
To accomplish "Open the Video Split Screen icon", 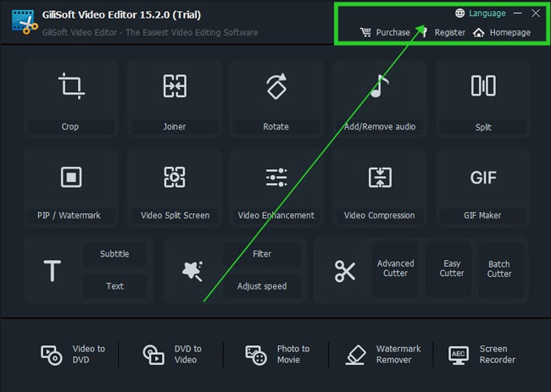I will pyautogui.click(x=175, y=177).
